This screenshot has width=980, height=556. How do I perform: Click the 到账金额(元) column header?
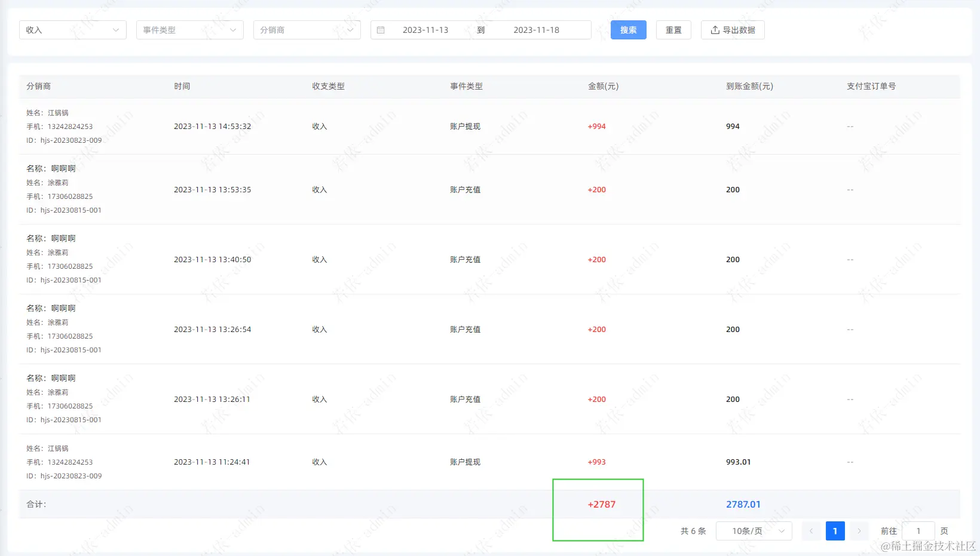[750, 86]
